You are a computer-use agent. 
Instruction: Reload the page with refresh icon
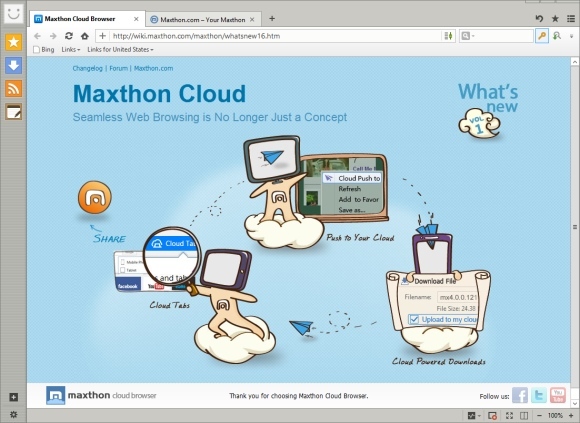[68, 36]
